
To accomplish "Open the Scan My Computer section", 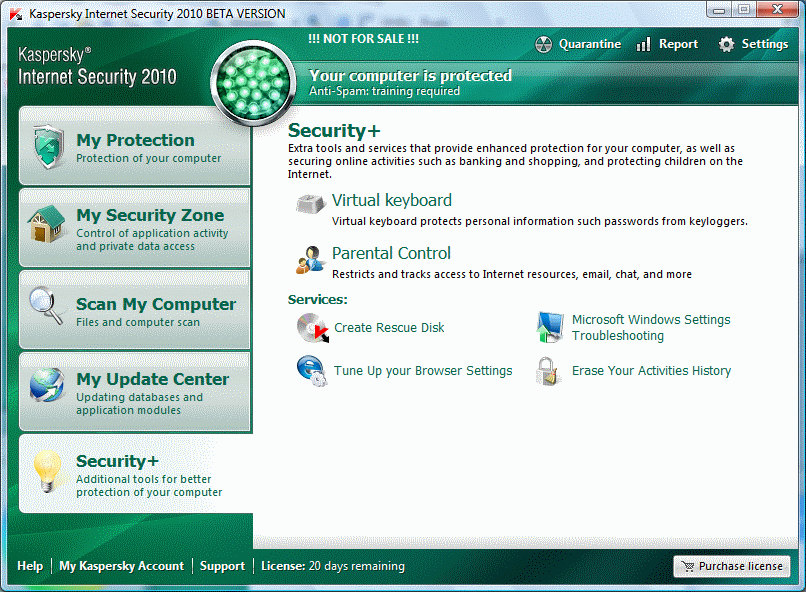I will tap(135, 309).
